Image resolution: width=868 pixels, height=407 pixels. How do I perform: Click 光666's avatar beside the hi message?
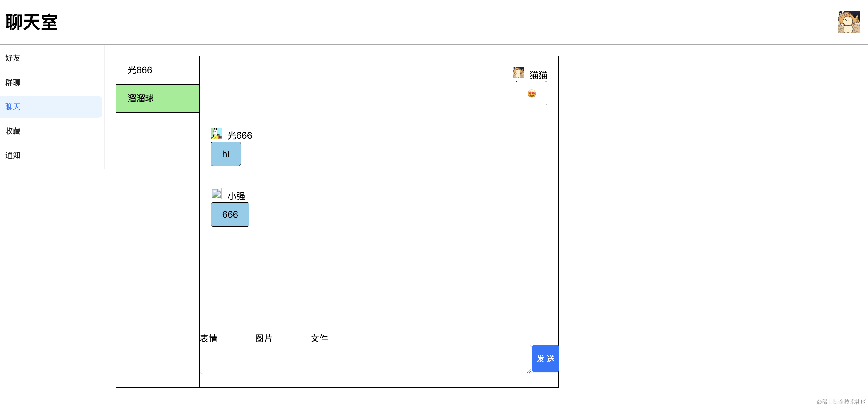coord(216,133)
